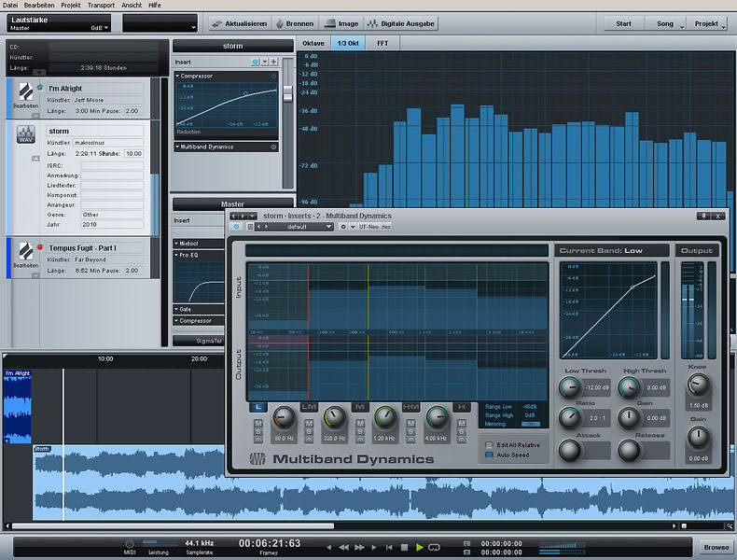This screenshot has height=560, width=737.
Task: Switch spectrum to FFT tab
Action: pos(382,43)
